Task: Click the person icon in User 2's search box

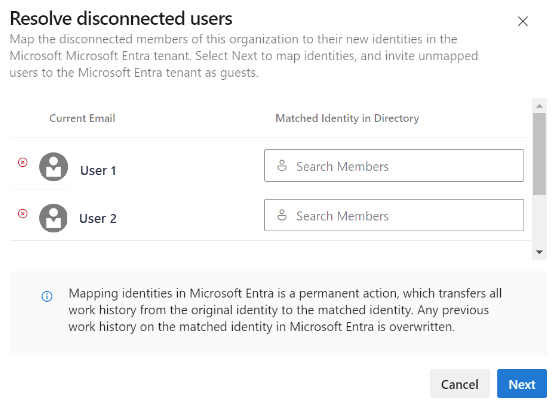Action: click(282, 215)
